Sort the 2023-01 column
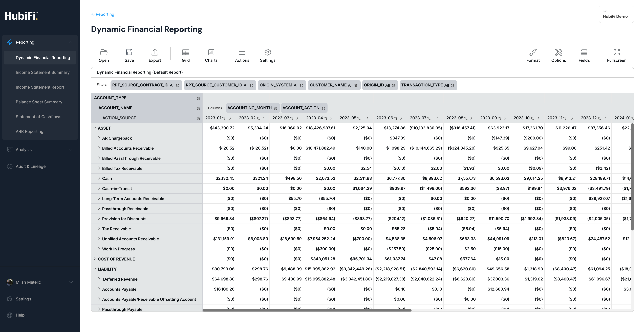The height and width of the screenshot is (332, 644). pyautogui.click(x=224, y=118)
